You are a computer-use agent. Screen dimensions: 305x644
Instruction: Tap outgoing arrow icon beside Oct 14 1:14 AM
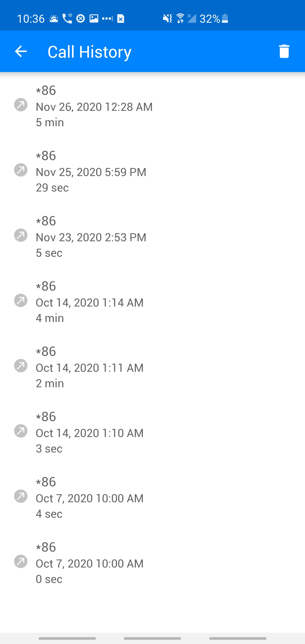21,301
